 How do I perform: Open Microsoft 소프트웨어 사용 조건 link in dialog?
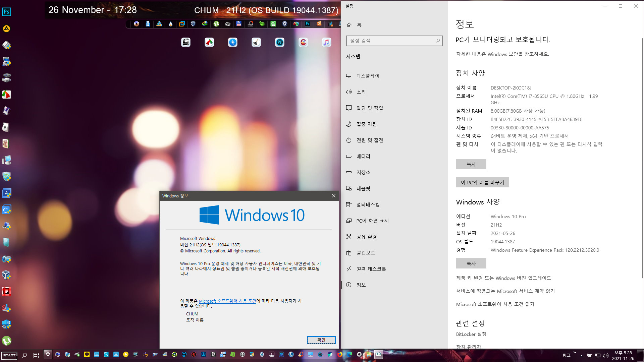227,301
